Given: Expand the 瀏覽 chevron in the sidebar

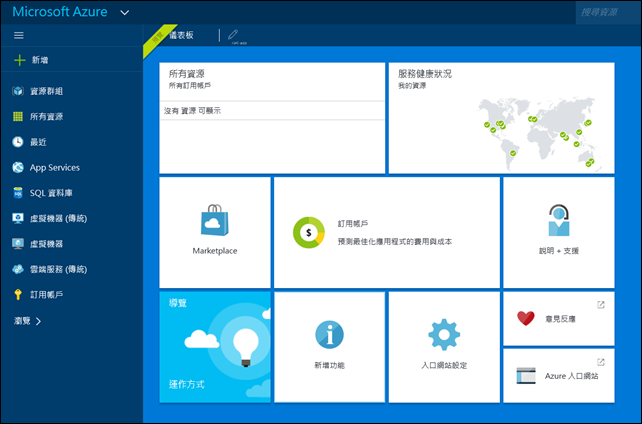Looking at the screenshot, I should [37, 321].
